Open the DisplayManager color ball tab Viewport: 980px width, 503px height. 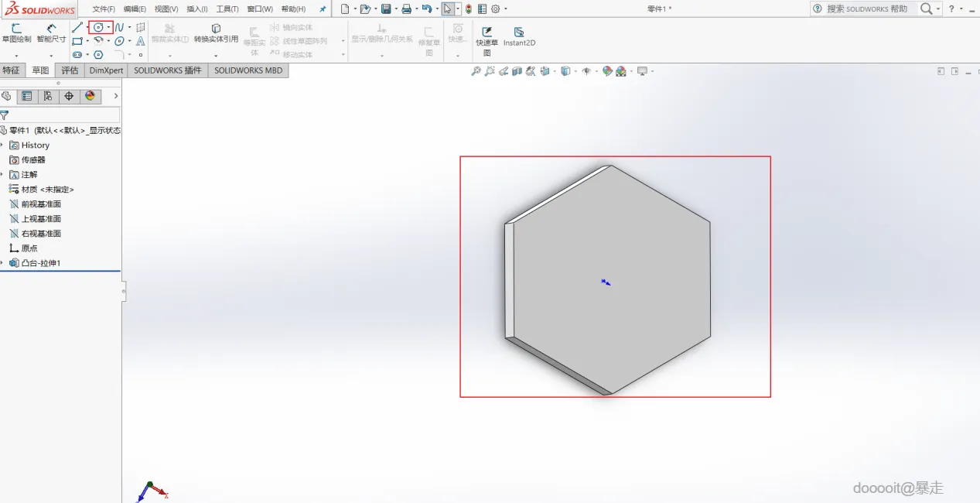pyautogui.click(x=90, y=96)
